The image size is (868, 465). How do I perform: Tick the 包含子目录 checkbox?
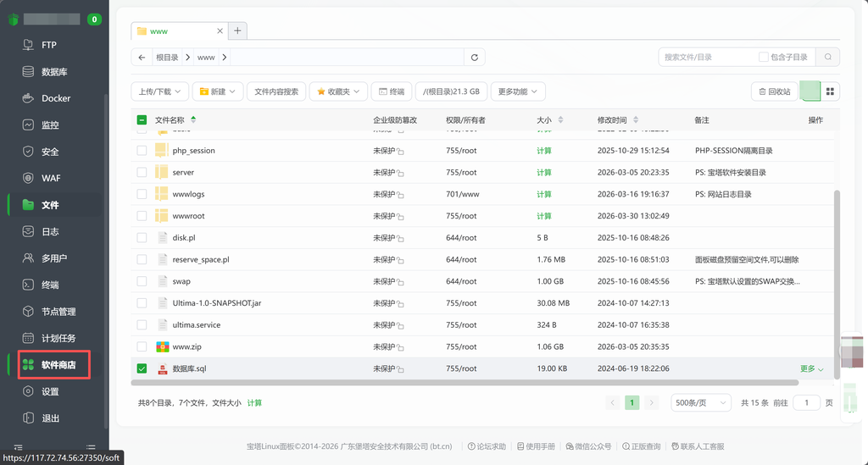pos(764,57)
